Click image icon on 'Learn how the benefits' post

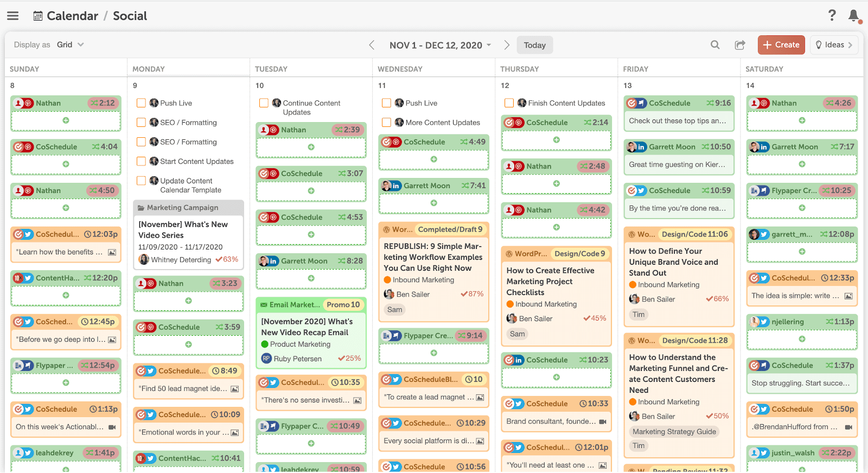[112, 252]
